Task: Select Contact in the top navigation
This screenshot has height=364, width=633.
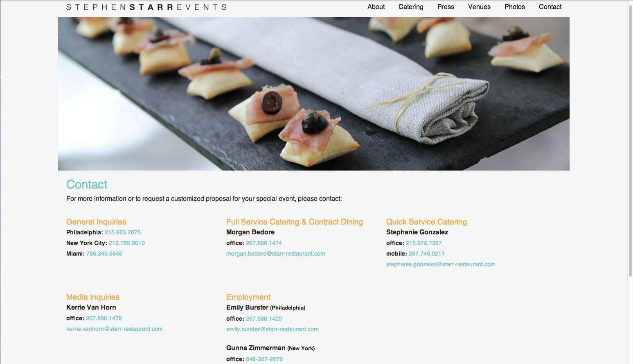Action: click(550, 7)
